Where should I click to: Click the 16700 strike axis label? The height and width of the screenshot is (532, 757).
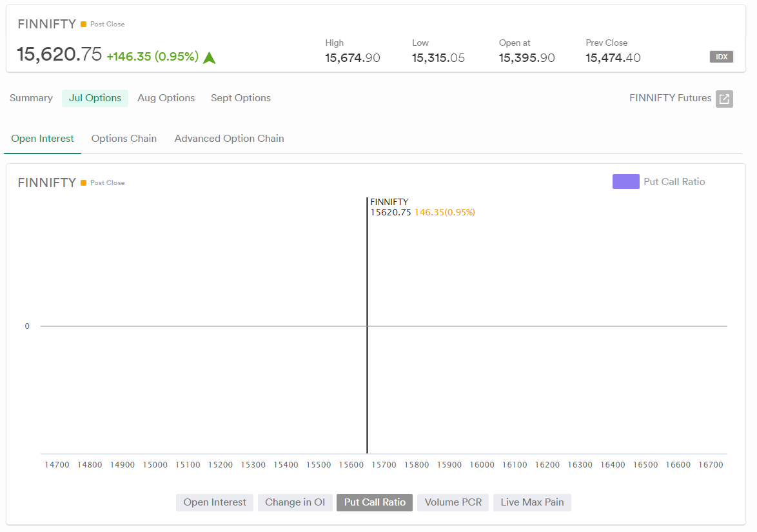tap(711, 465)
